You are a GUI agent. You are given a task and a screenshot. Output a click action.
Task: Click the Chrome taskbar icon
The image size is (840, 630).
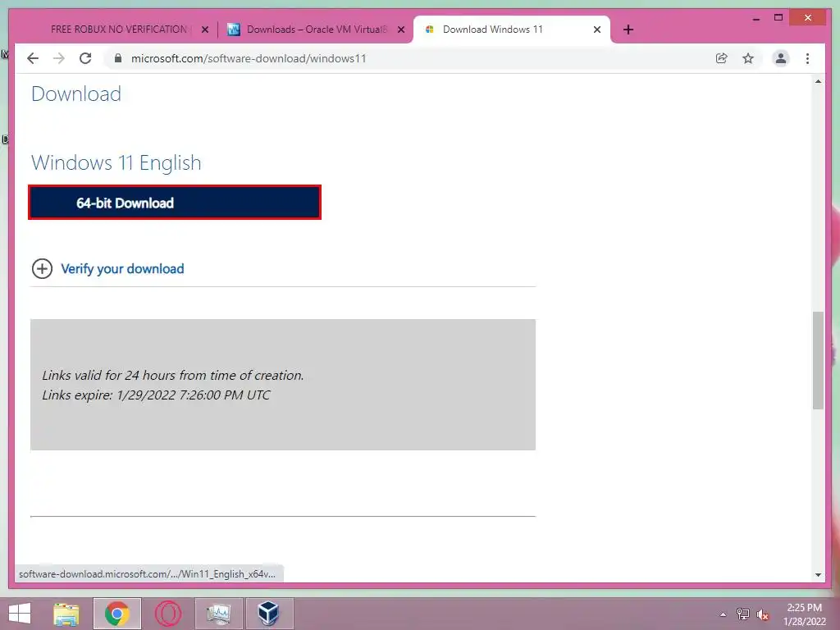point(116,614)
